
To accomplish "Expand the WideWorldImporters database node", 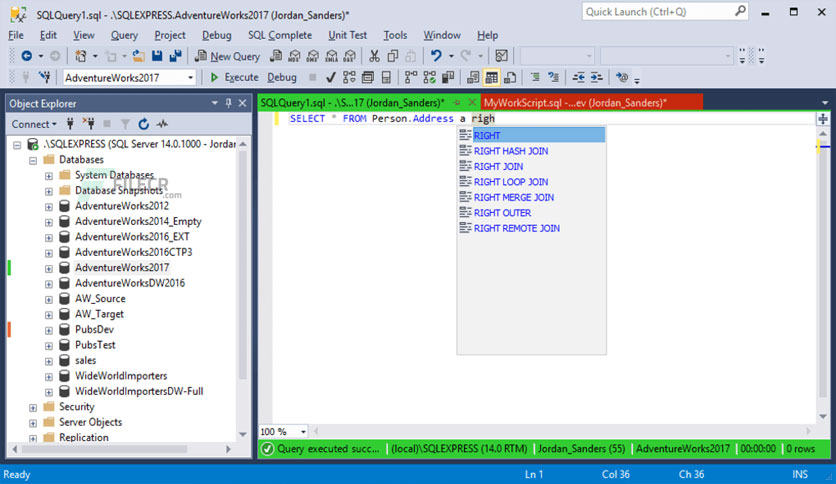I will (x=49, y=377).
